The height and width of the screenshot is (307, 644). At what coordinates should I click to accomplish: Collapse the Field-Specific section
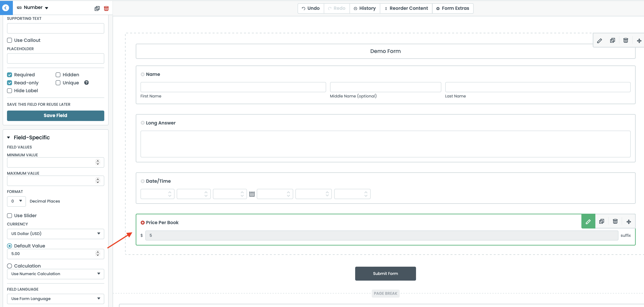[8, 137]
